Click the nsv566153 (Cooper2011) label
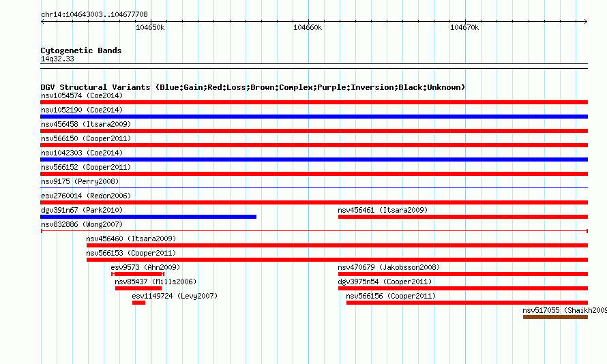607x364 pixels. (131, 253)
